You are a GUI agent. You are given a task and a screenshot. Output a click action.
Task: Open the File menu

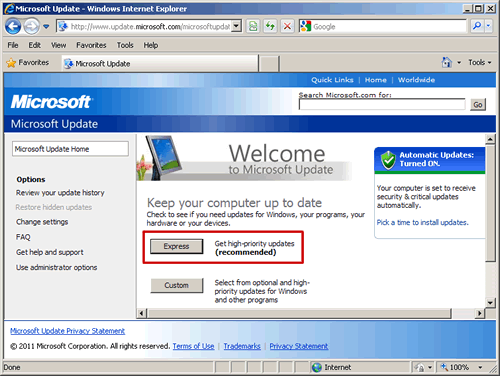[13, 45]
